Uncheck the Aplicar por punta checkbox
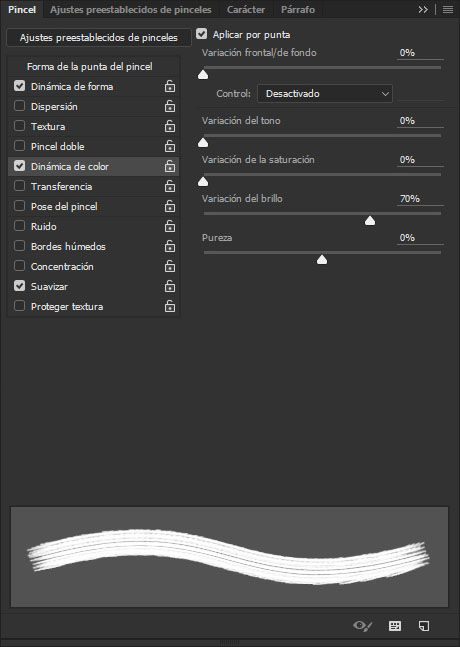The width and height of the screenshot is (460, 647). 201,34
